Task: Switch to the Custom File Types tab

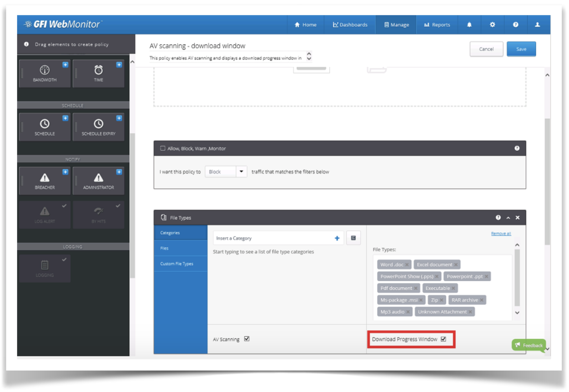Action: pos(181,264)
